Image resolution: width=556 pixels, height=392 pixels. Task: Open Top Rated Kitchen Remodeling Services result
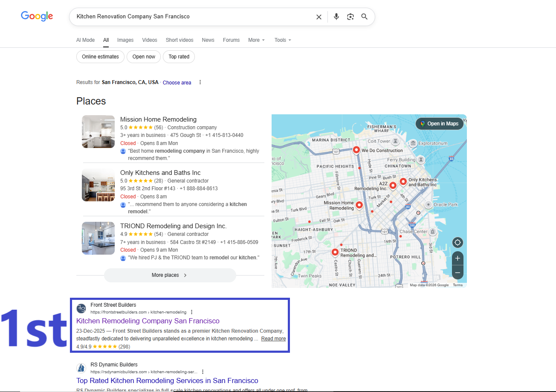167,380
